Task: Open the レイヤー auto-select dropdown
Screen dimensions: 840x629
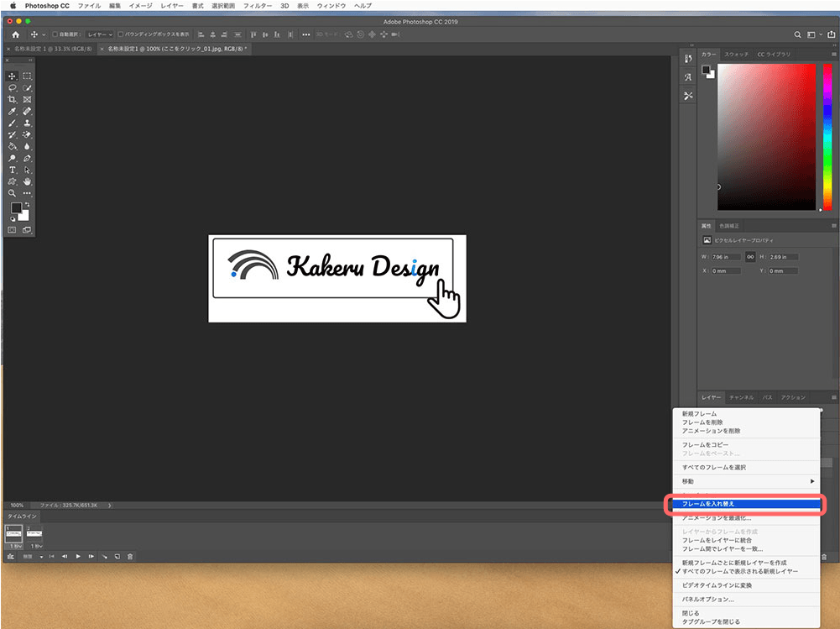Action: point(100,34)
